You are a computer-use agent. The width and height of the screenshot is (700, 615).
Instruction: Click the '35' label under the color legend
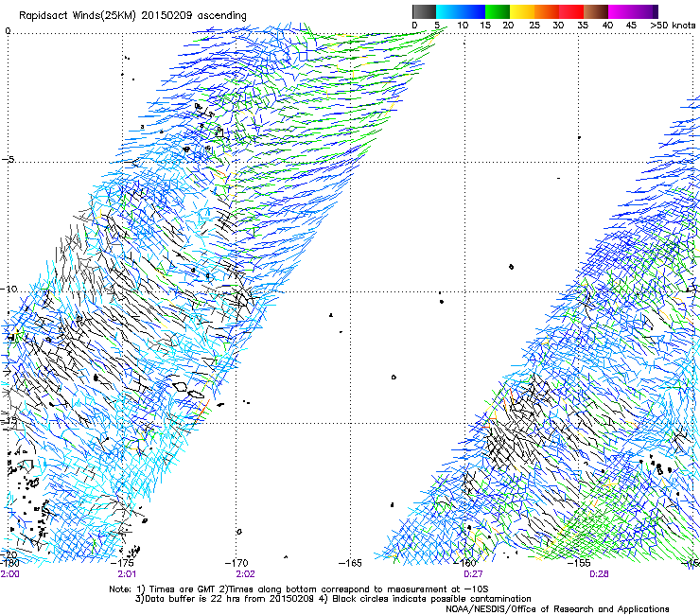(x=583, y=26)
